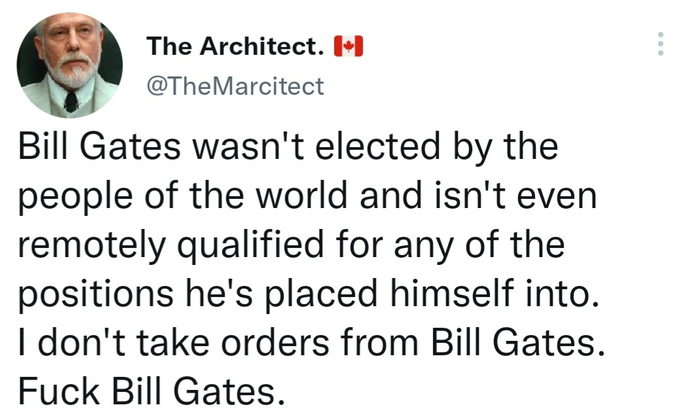Open "The Architect." display name link
The height and width of the screenshot is (420, 700).
[x=235, y=45]
